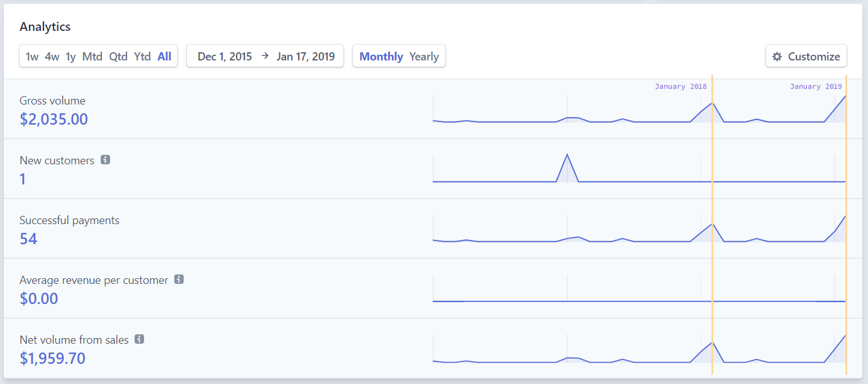Click info icon next to Net volume from sales
The image size is (868, 384).
[140, 339]
